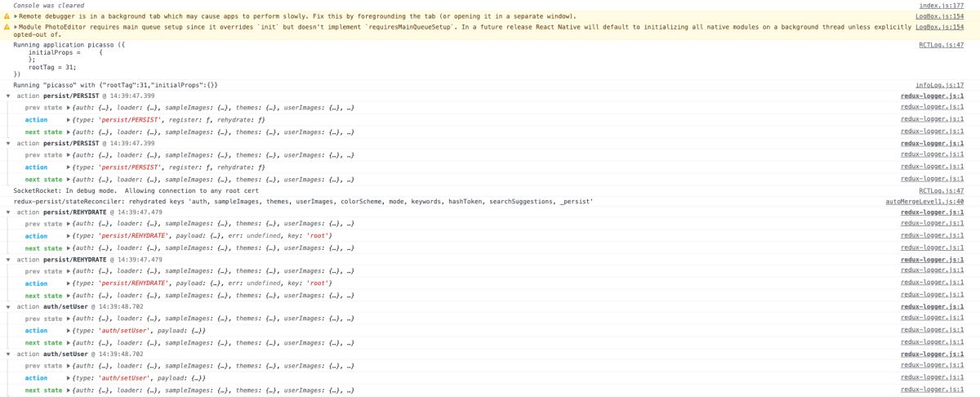Expand prev state object in first persist/PERSIST group
Viewport: 980px width, 397px height.
[69, 108]
